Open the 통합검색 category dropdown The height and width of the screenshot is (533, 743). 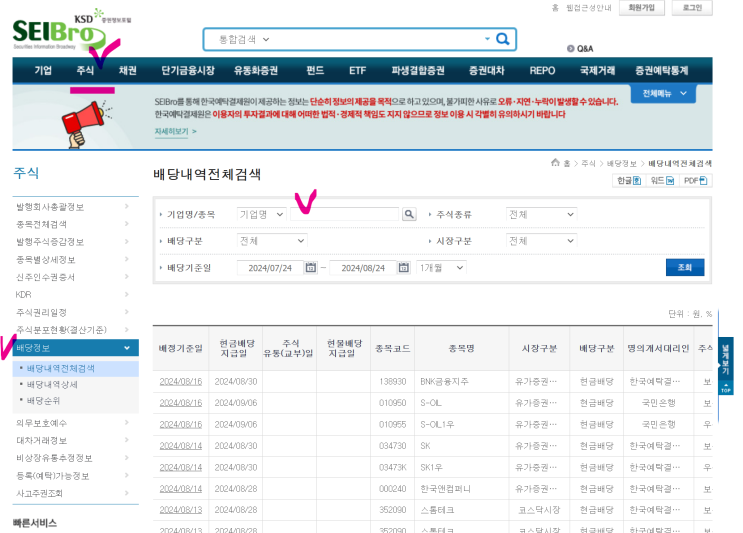tap(244, 39)
